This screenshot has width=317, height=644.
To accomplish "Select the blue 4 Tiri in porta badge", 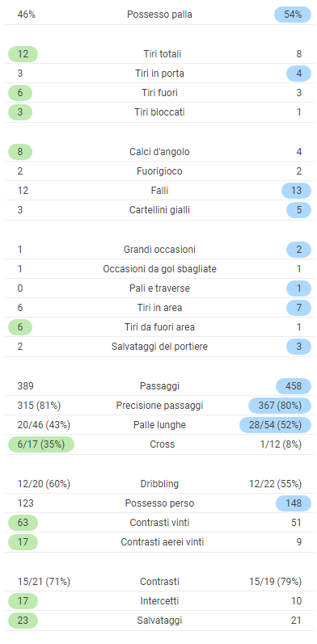I will coord(299,74).
